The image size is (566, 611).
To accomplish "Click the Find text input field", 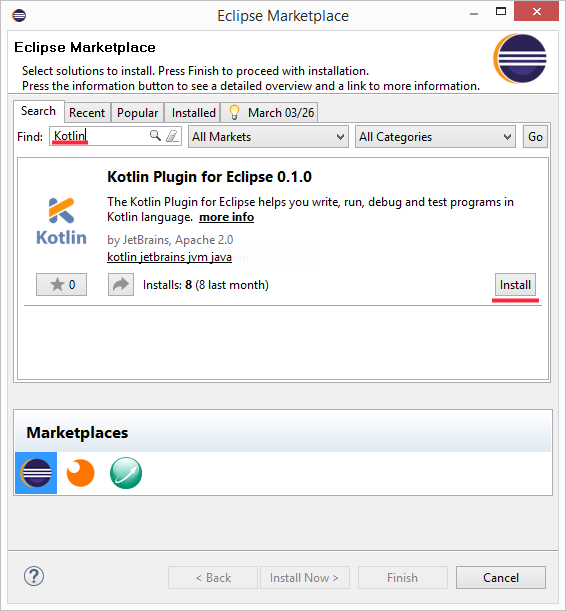I will (115, 136).
